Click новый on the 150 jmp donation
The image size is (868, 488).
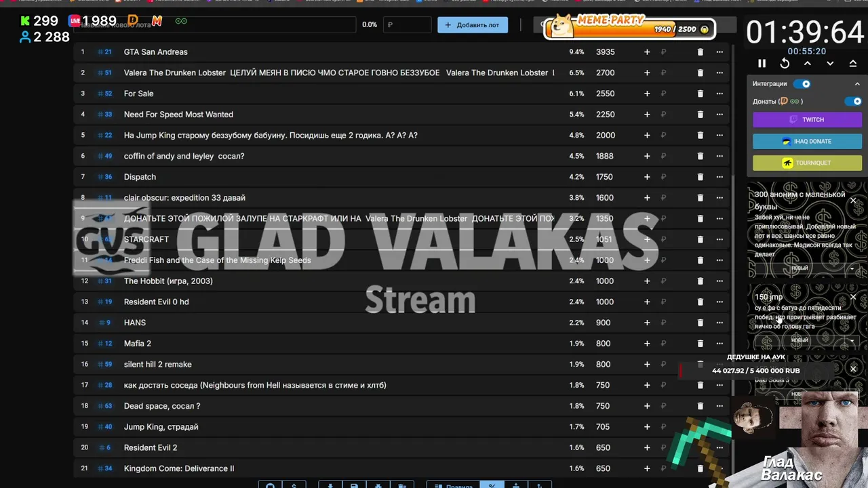800,340
